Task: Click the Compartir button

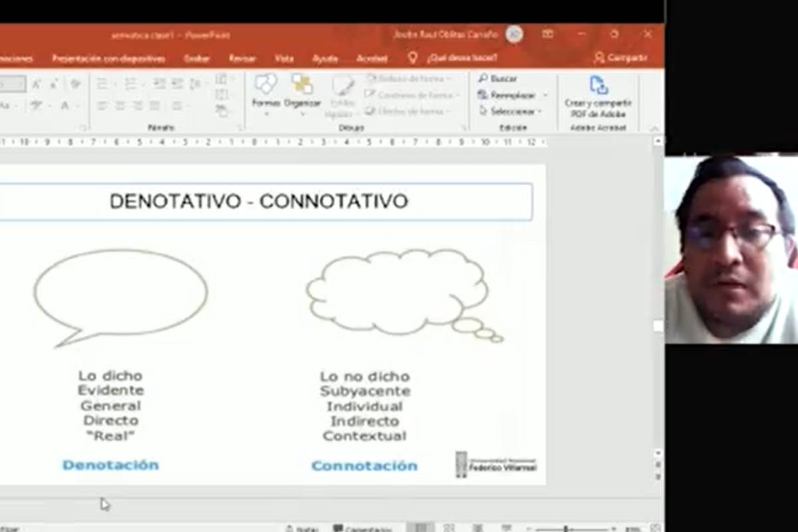Action: click(620, 58)
